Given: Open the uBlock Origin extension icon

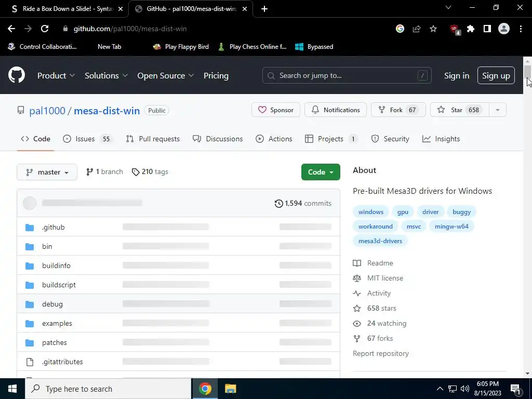Looking at the screenshot, I should click(x=455, y=29).
